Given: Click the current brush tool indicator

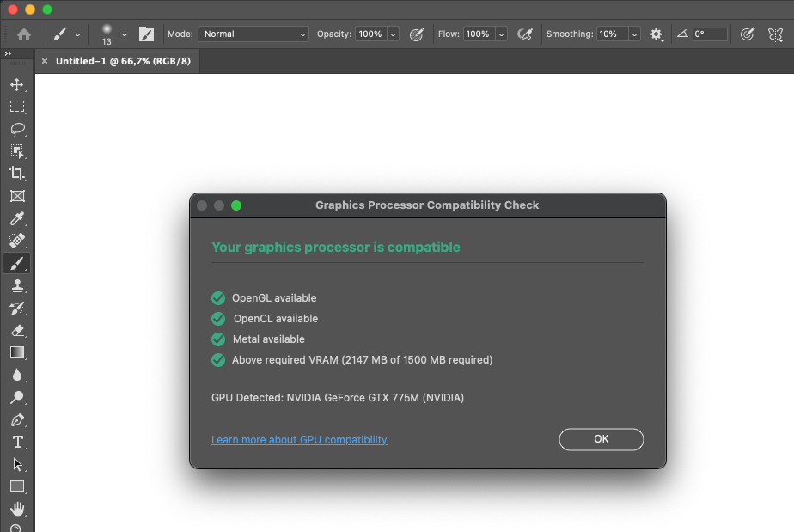Looking at the screenshot, I should coord(60,34).
